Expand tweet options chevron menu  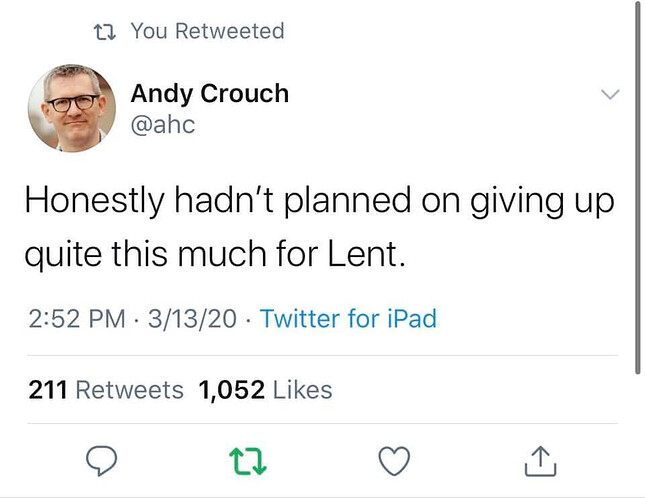pos(610,94)
